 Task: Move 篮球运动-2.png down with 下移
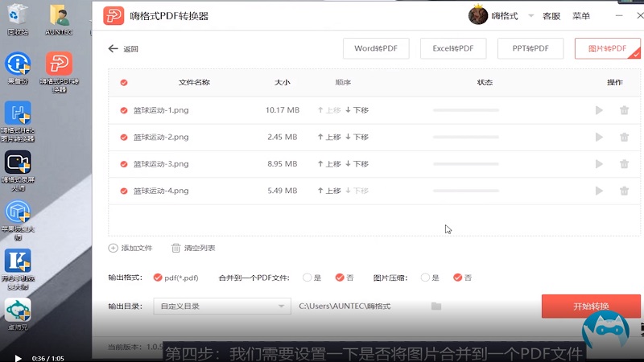[357, 138]
